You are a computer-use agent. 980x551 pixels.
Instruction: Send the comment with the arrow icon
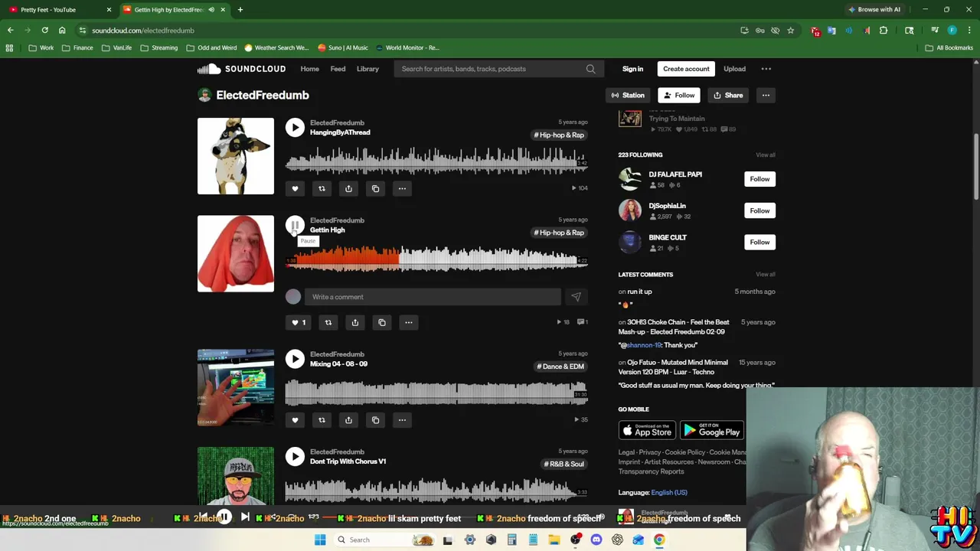click(576, 297)
